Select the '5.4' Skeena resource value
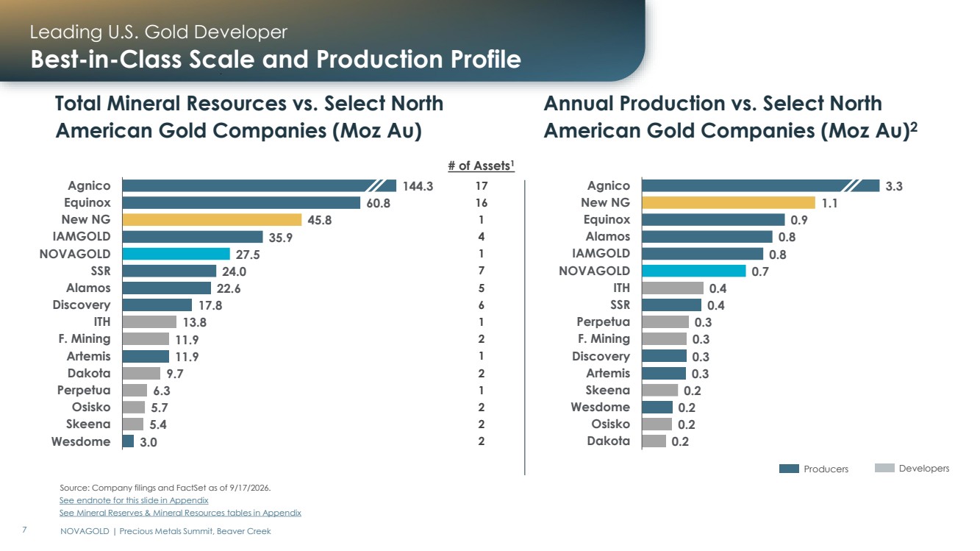Screen dimensions: 980x551 (158, 425)
